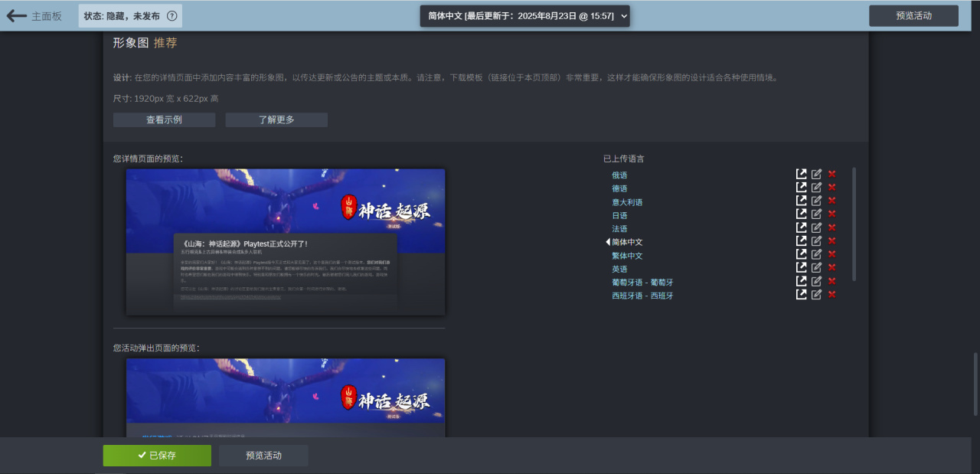Remove the 德语 language image
The image size is (980, 474).
(x=832, y=188)
